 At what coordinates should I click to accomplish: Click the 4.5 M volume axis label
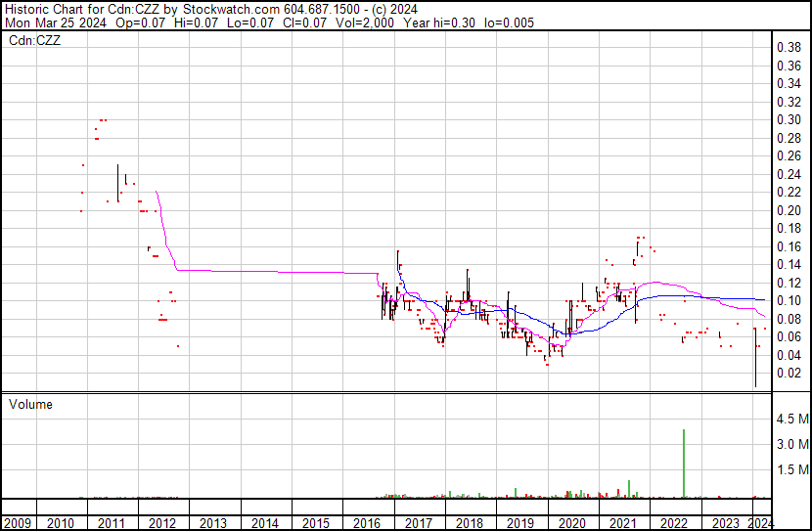[790, 420]
